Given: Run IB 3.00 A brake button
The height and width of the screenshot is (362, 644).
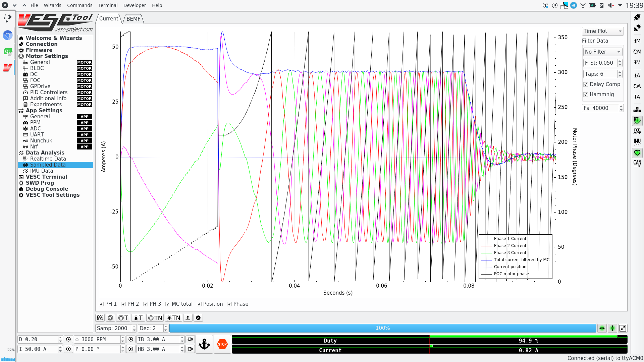Looking at the screenshot, I should coord(190,339).
